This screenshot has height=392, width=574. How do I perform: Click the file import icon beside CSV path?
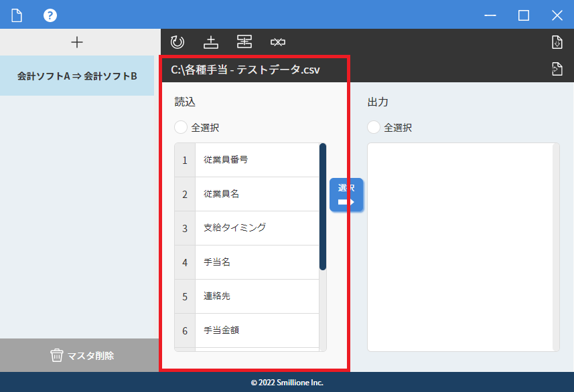tap(557, 69)
